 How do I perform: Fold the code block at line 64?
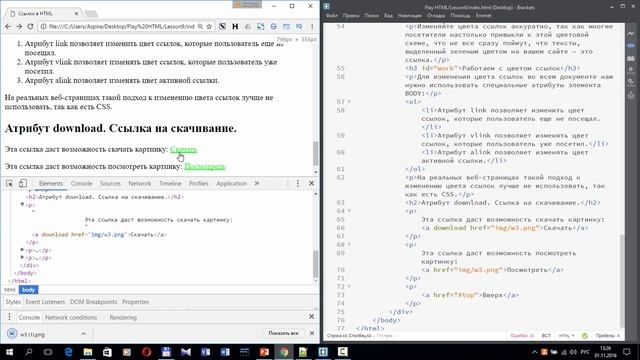[x=349, y=211]
